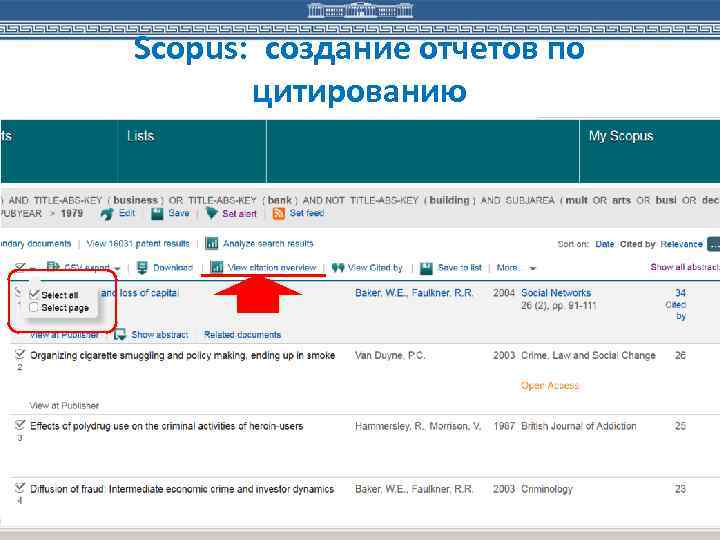The width and height of the screenshot is (720, 540).
Task: Click View citation overview link
Action: tap(272, 267)
